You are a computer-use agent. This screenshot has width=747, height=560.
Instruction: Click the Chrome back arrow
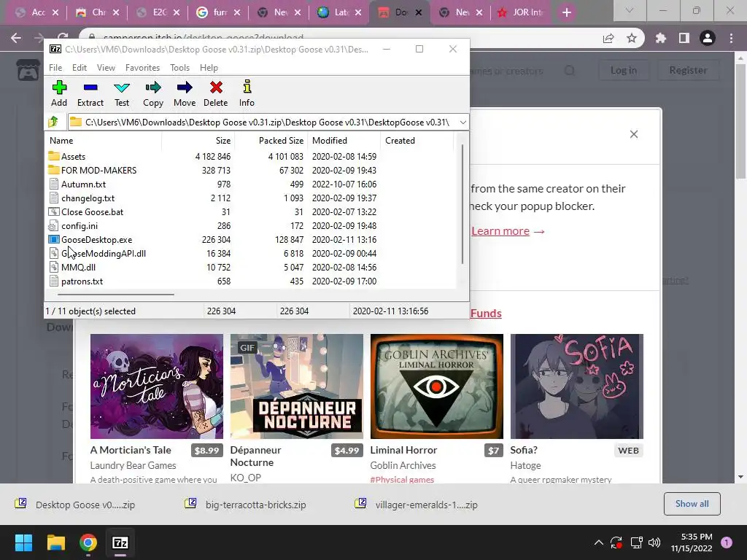16,38
